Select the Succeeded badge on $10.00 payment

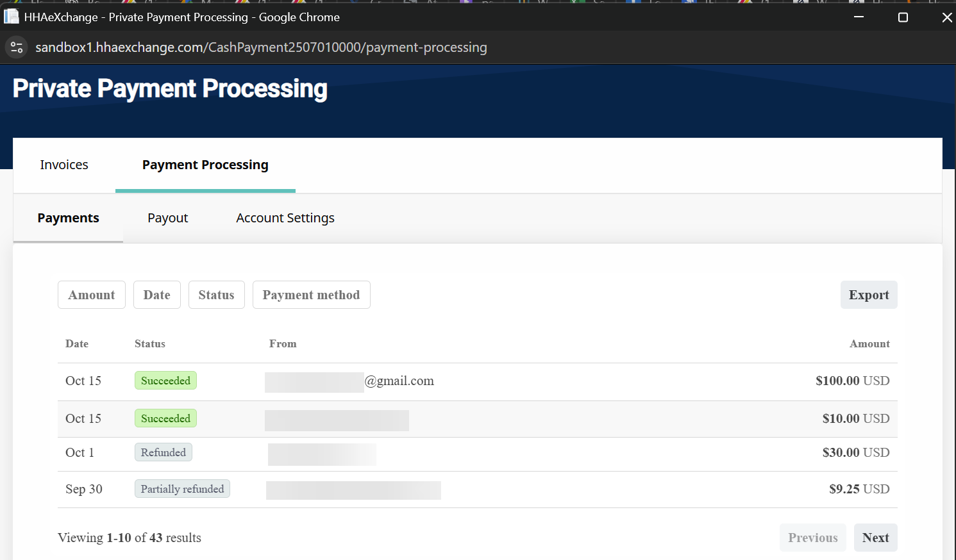pyautogui.click(x=165, y=418)
